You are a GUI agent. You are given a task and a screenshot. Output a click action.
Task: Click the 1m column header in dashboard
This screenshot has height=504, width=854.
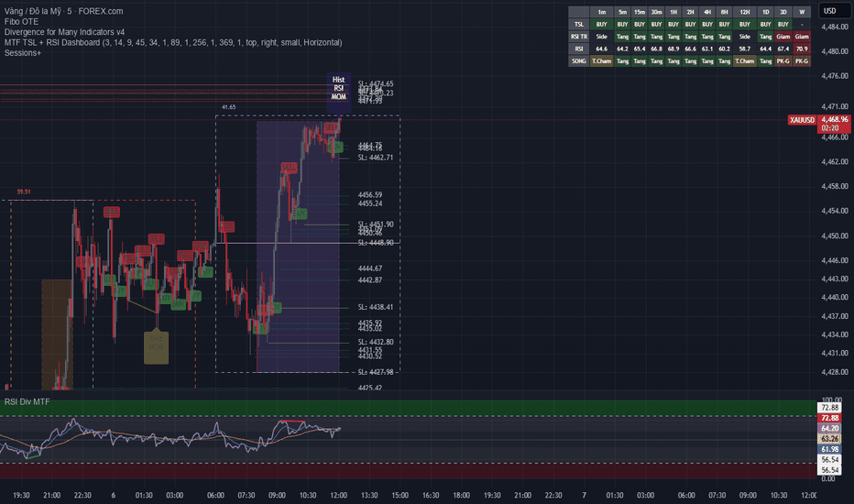coord(601,12)
